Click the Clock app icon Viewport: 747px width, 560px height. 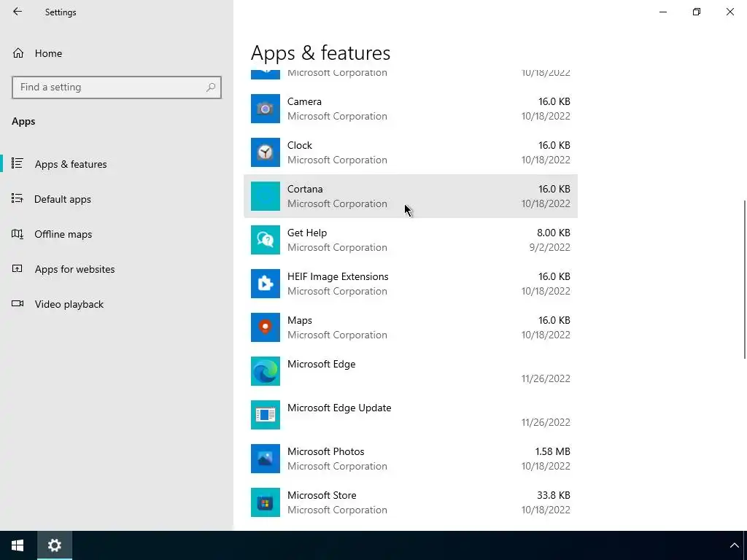[266, 152]
